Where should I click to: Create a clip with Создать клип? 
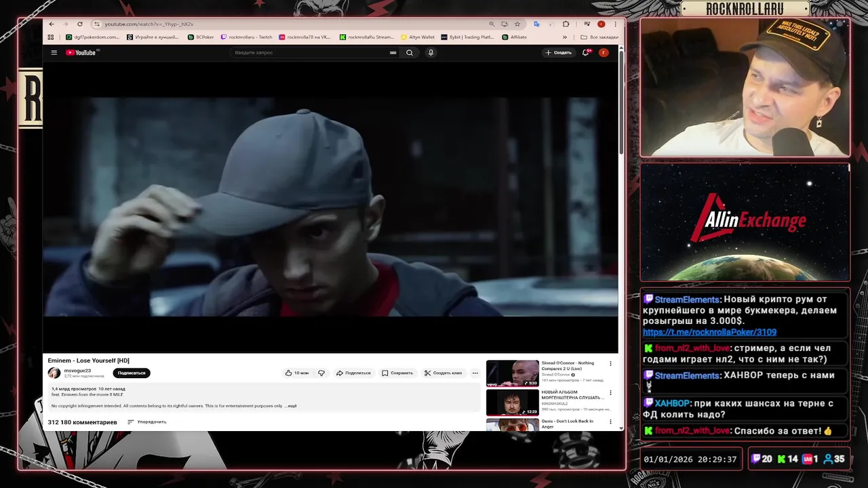point(443,373)
